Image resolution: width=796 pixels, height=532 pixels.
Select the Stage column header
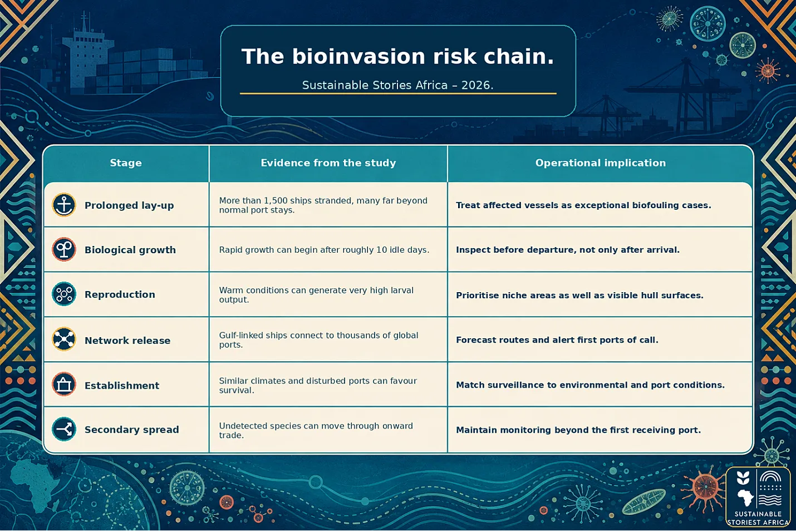[126, 163]
